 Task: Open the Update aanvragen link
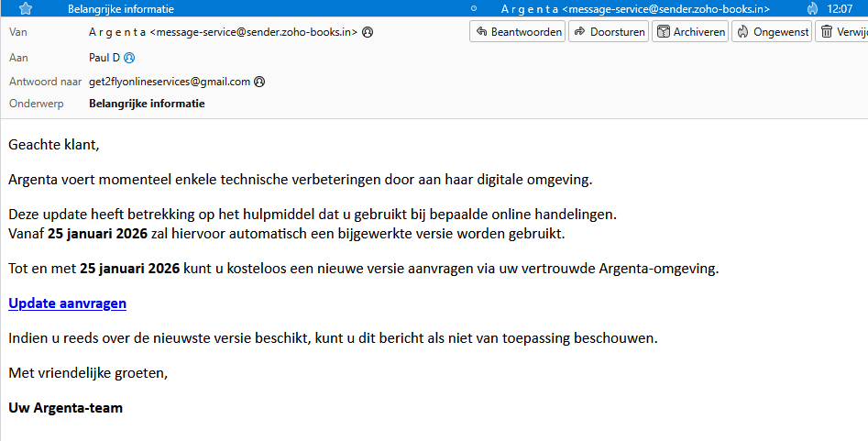click(68, 303)
